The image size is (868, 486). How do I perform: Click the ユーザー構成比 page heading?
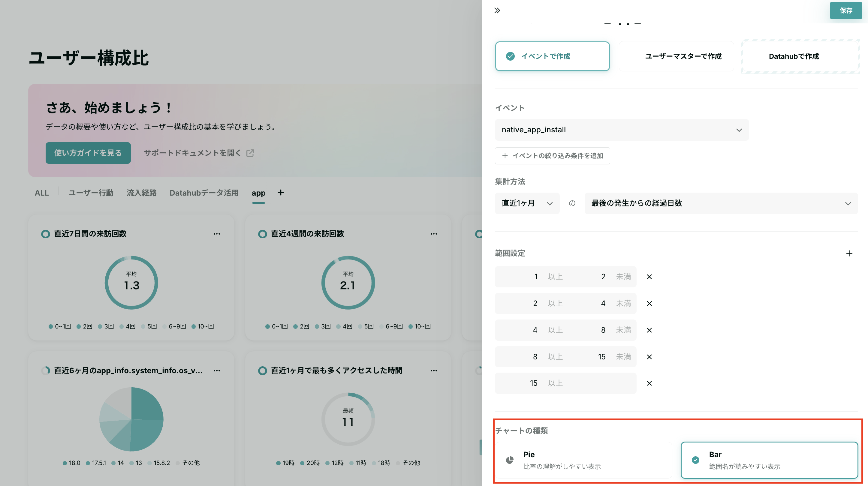click(89, 58)
